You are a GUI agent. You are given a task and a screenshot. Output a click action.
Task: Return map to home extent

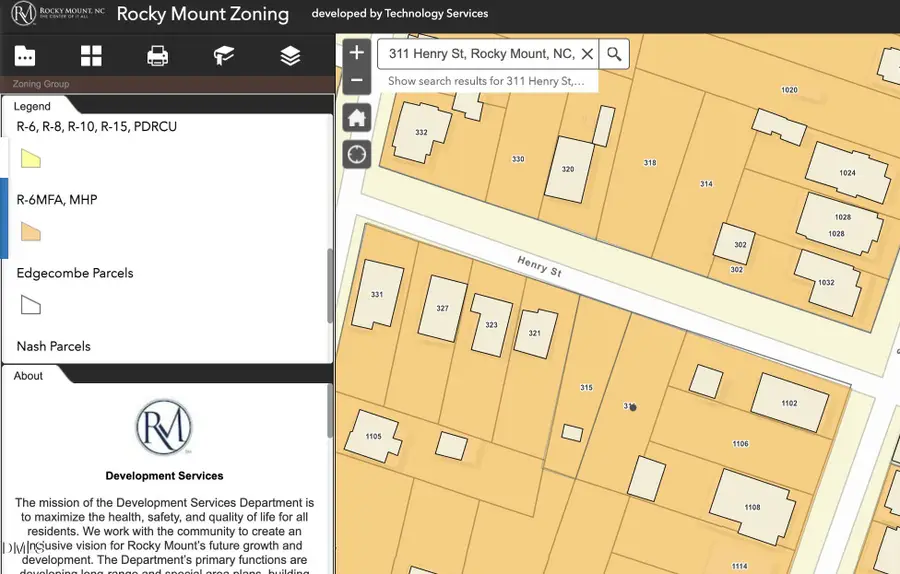[356, 118]
